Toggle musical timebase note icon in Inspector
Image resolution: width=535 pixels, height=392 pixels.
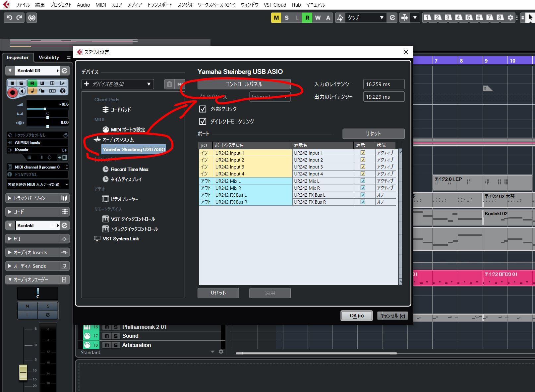(x=32, y=91)
